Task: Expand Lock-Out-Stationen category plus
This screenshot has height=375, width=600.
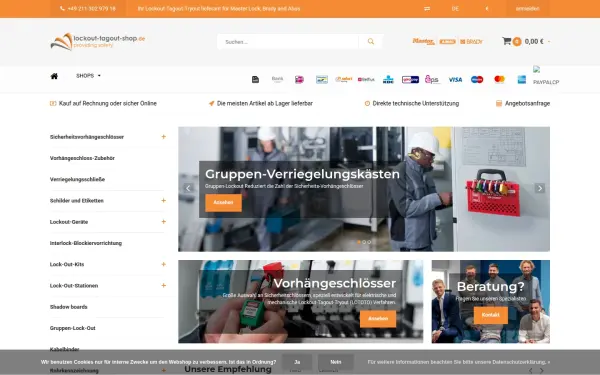Action: (x=163, y=285)
